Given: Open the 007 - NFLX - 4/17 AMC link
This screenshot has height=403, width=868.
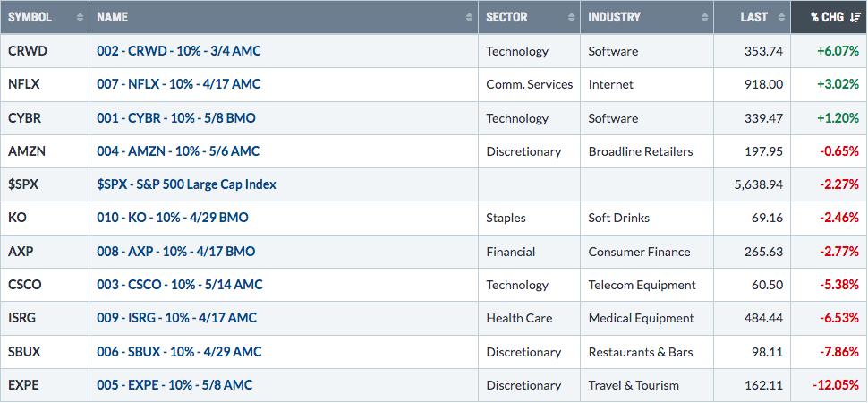Looking at the screenshot, I should point(178,84).
